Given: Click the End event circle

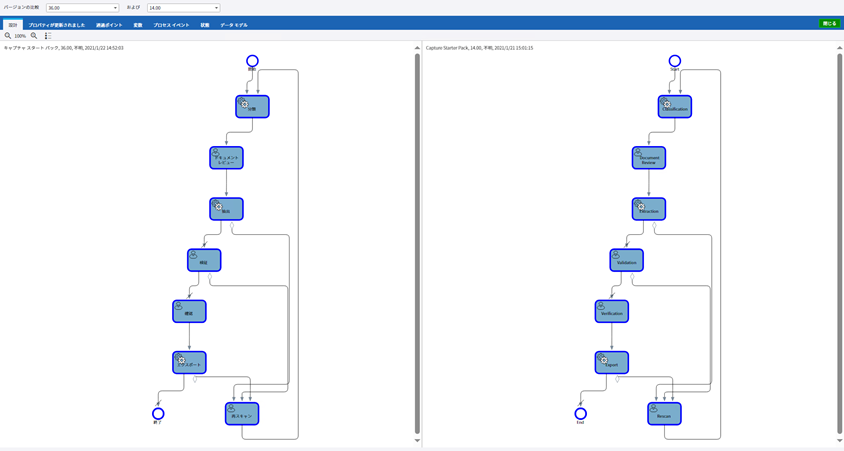Looking at the screenshot, I should [580, 413].
